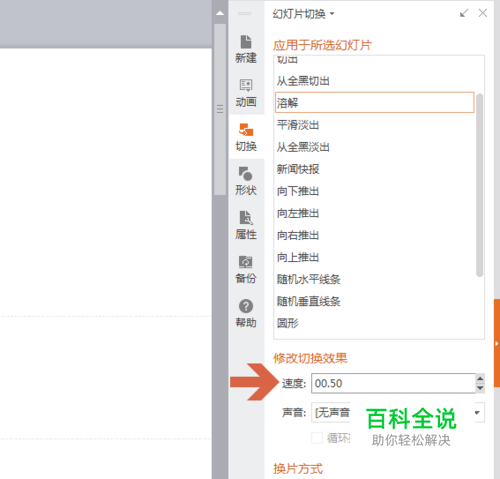
Task: Click the 速度 speed input field
Action: (393, 383)
